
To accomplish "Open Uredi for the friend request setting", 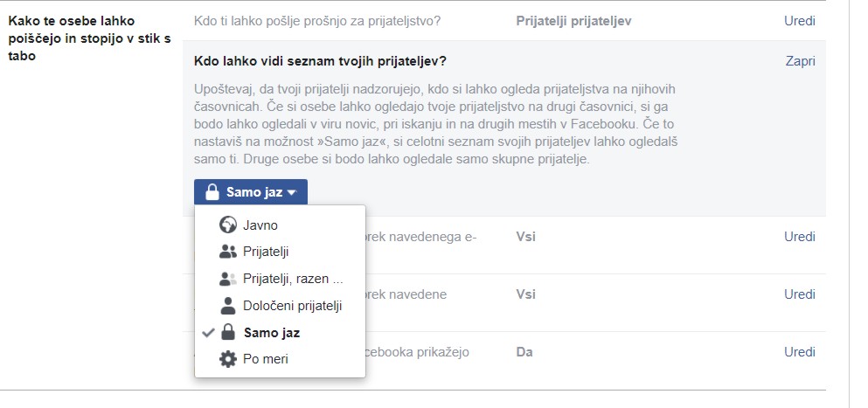I will pyautogui.click(x=799, y=20).
